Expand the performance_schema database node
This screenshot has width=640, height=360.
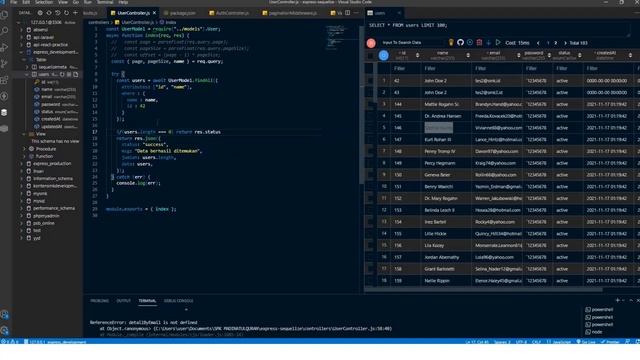point(22,209)
